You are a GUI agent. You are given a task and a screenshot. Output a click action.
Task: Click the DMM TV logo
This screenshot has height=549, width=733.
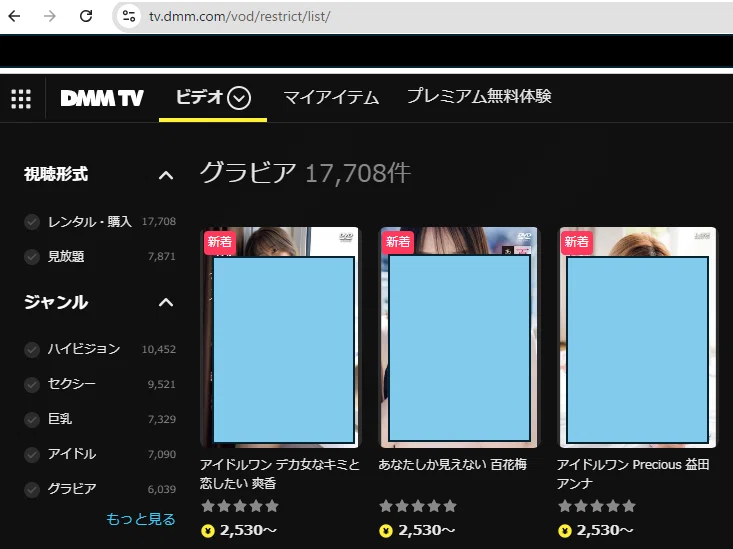(102, 98)
